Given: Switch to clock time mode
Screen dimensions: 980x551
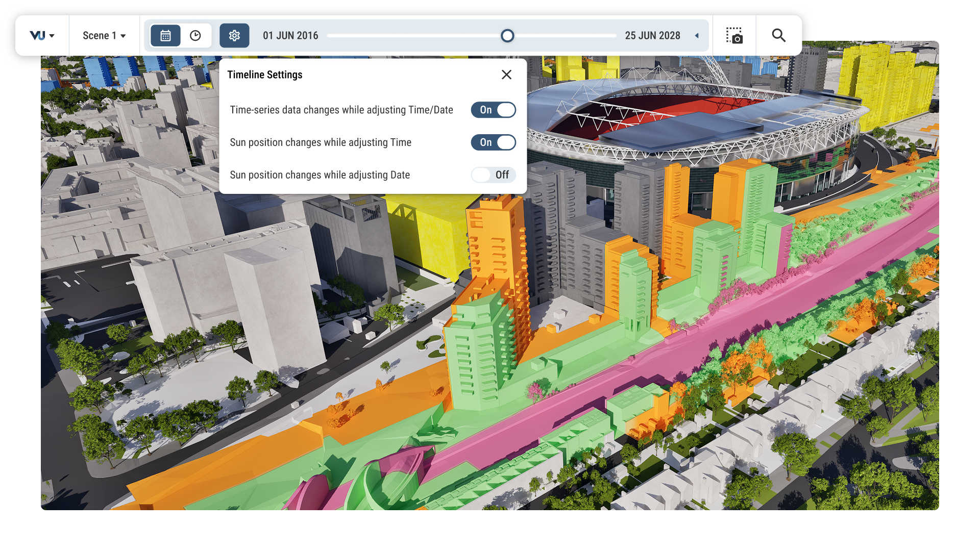Looking at the screenshot, I should point(195,36).
